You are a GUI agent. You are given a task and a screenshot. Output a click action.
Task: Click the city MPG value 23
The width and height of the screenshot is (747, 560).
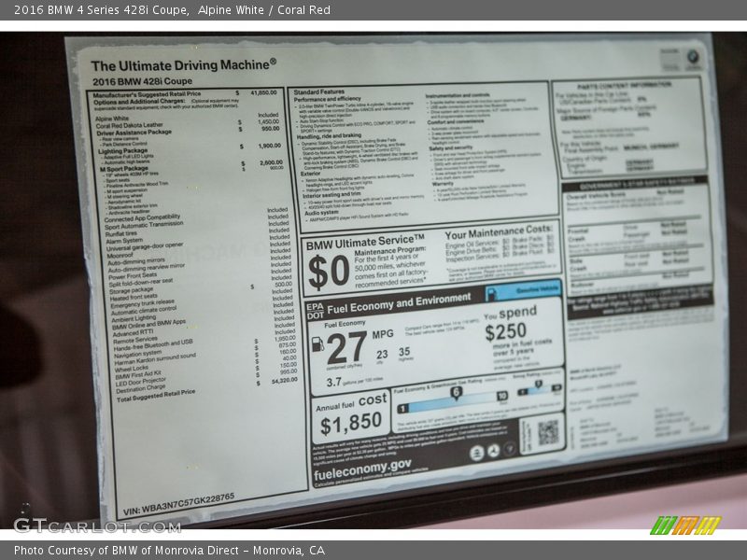[382, 355]
